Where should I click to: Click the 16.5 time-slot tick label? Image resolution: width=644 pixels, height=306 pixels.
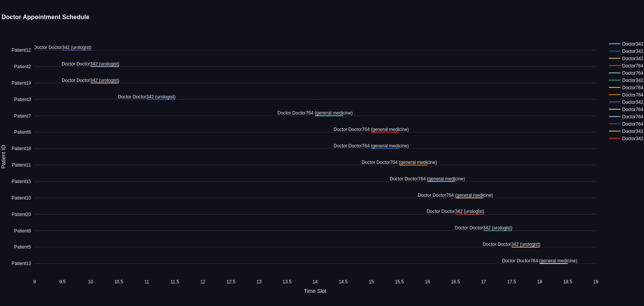(x=455, y=282)
